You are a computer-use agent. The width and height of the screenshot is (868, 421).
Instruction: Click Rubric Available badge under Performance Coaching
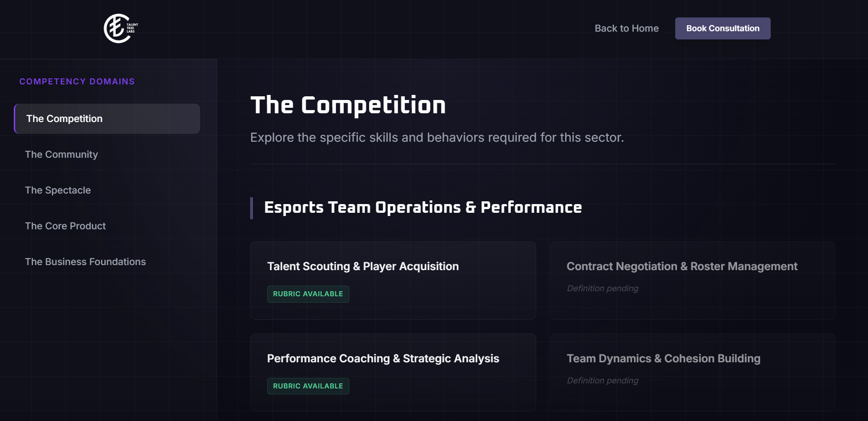pos(308,386)
